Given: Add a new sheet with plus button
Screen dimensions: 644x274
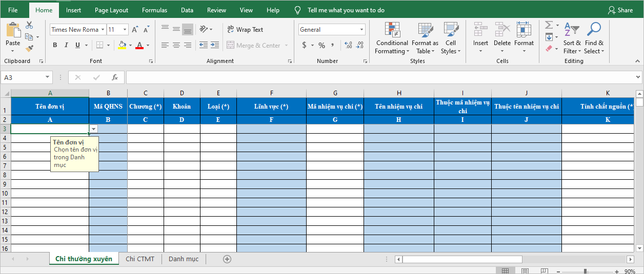Looking at the screenshot, I should pyautogui.click(x=227, y=259).
